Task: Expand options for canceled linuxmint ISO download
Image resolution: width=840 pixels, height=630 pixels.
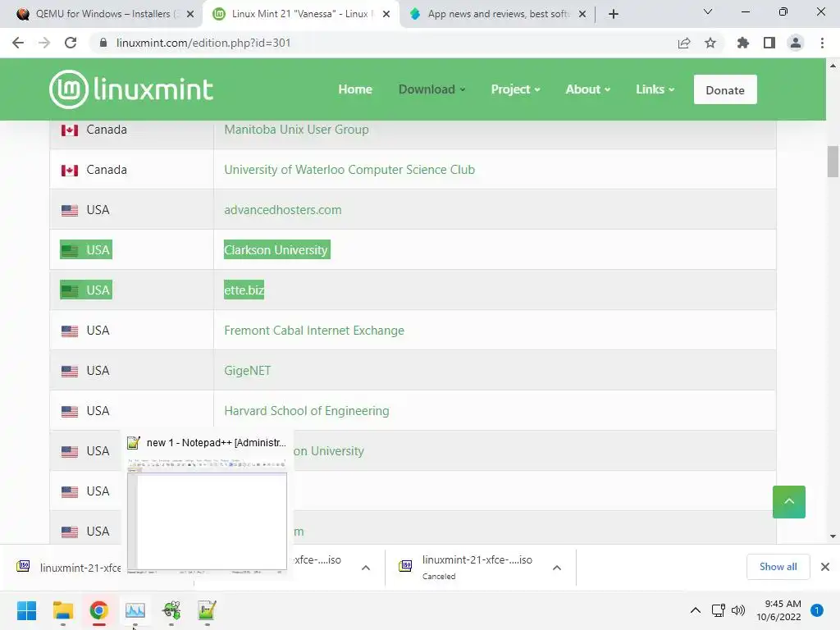Action: coord(557,568)
